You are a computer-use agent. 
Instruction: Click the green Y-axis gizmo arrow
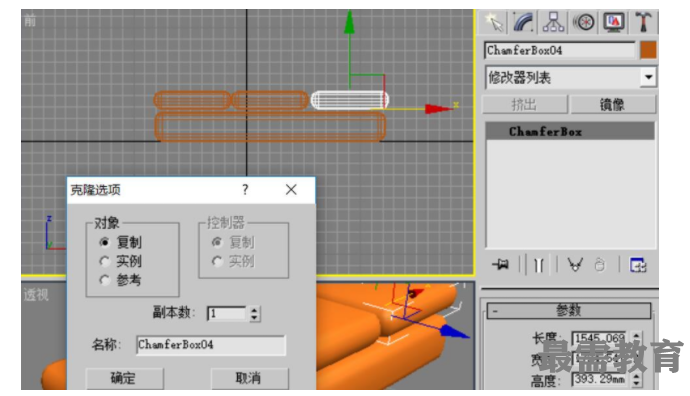click(349, 23)
